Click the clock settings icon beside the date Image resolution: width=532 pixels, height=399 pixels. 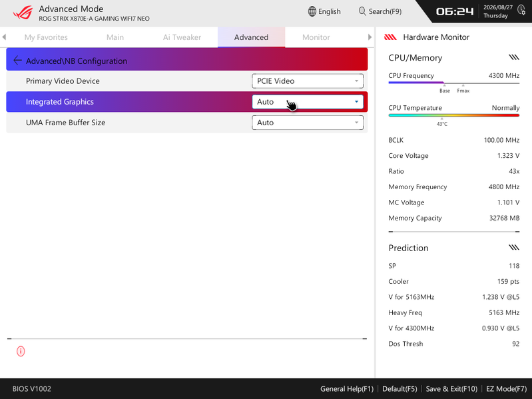point(521,10)
